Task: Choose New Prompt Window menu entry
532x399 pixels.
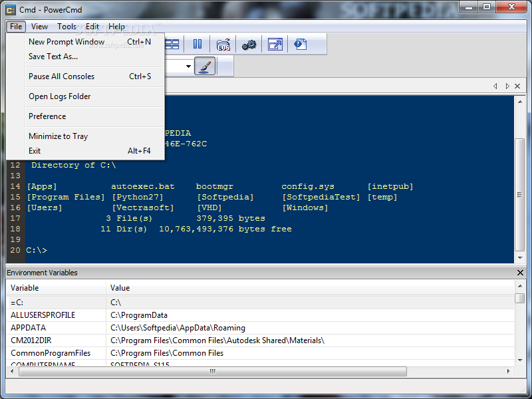Action: [90, 42]
